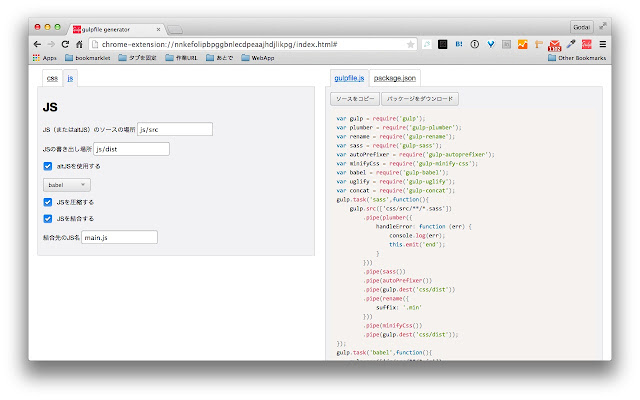Toggle the altJS を使用する checkbox

coord(48,166)
